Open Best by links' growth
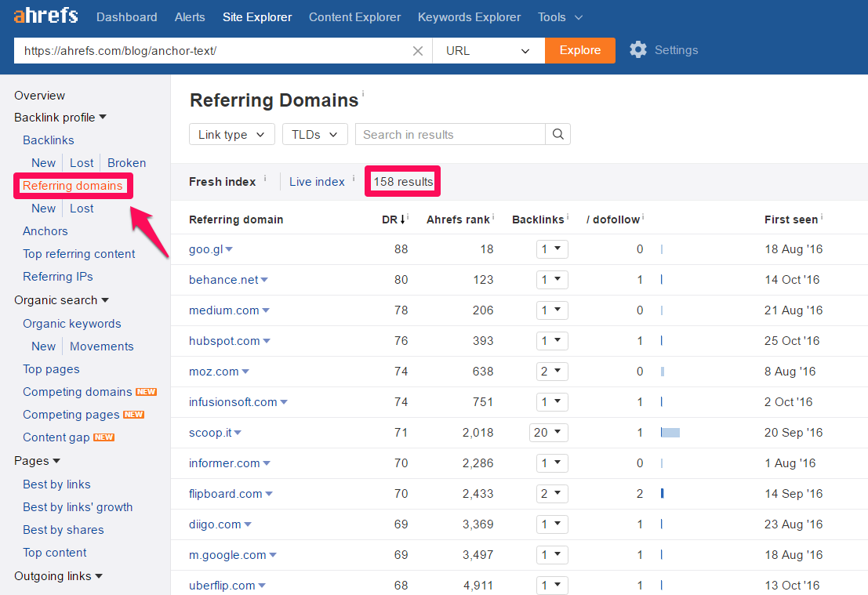 point(78,506)
